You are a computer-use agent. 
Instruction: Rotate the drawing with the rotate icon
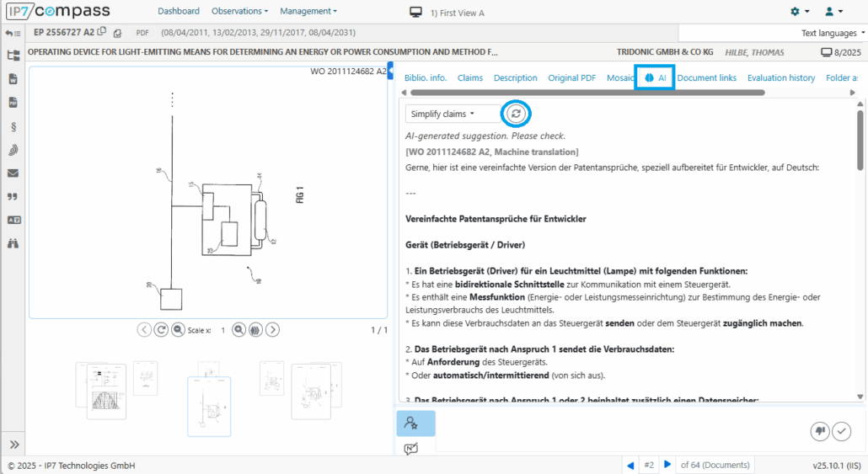point(161,330)
